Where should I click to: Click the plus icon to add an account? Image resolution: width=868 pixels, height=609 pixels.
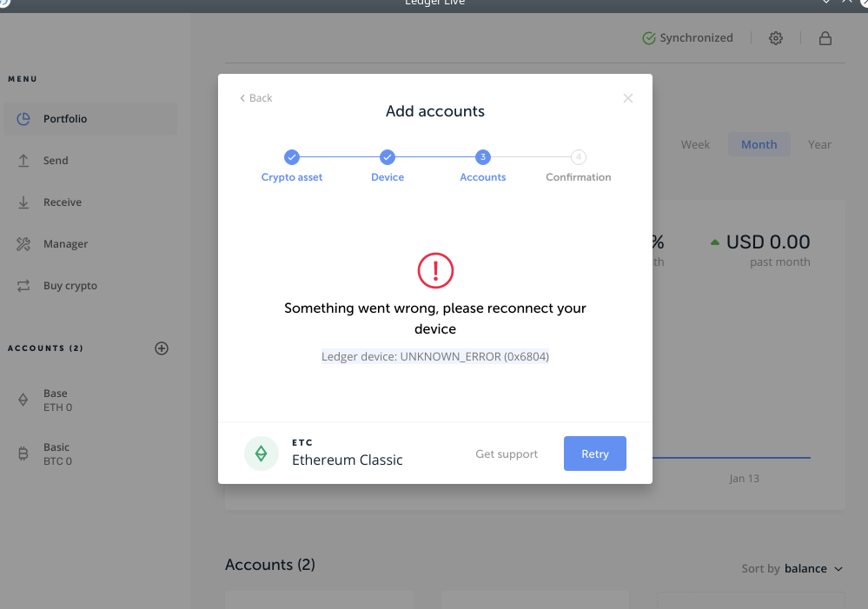[x=162, y=348]
